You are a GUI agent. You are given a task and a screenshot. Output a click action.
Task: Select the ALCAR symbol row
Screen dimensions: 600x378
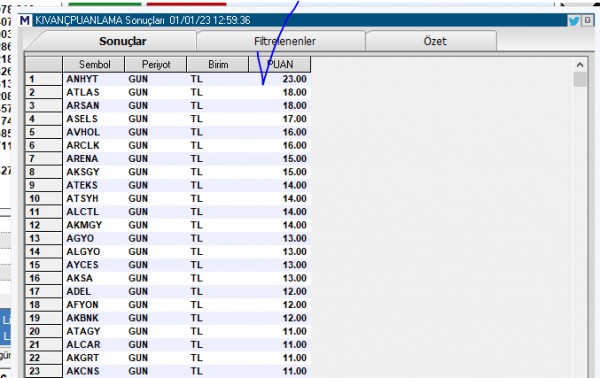point(168,345)
